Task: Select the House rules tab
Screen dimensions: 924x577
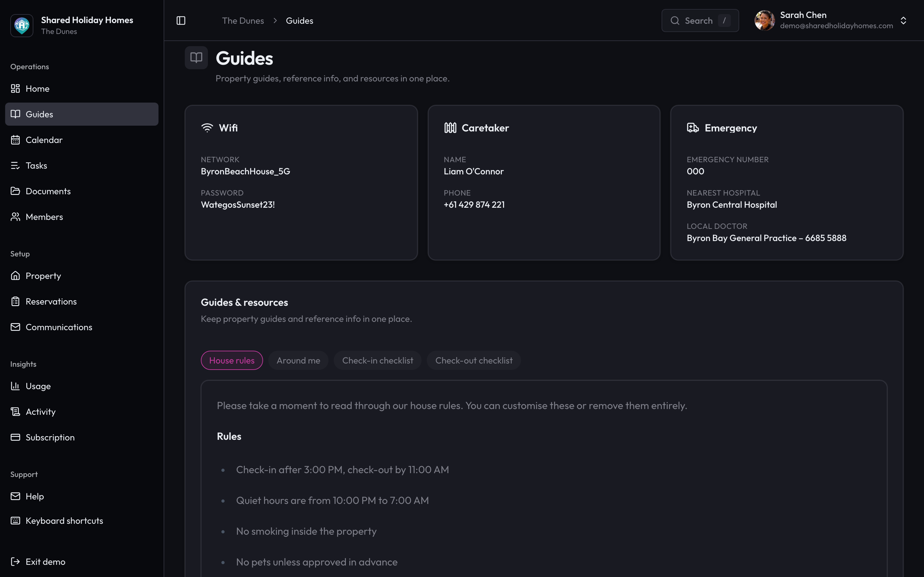Action: pos(232,360)
